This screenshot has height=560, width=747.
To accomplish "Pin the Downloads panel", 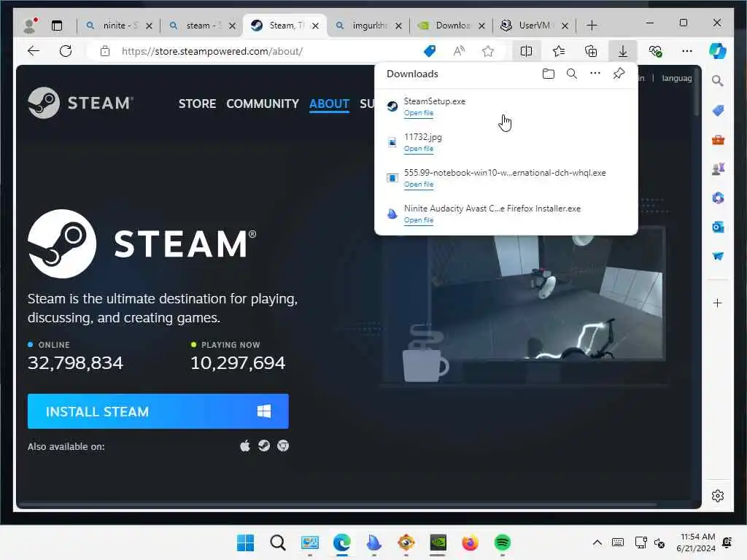I will [619, 74].
